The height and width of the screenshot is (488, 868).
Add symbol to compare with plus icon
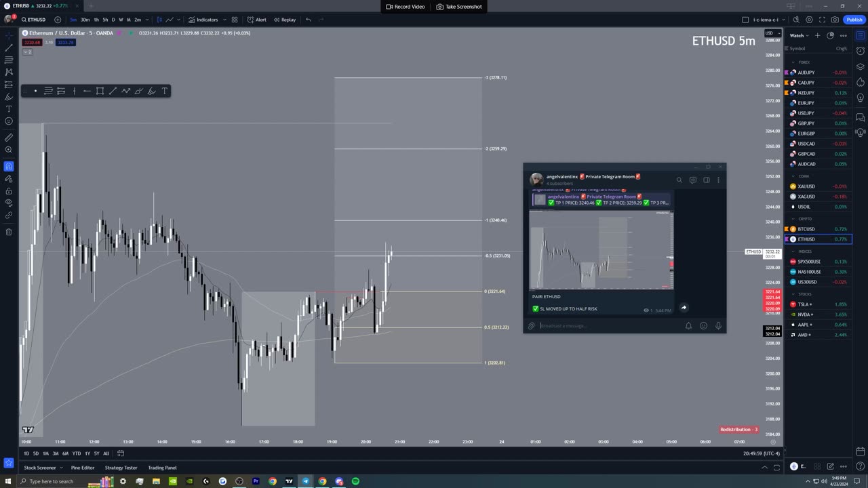[x=58, y=20]
